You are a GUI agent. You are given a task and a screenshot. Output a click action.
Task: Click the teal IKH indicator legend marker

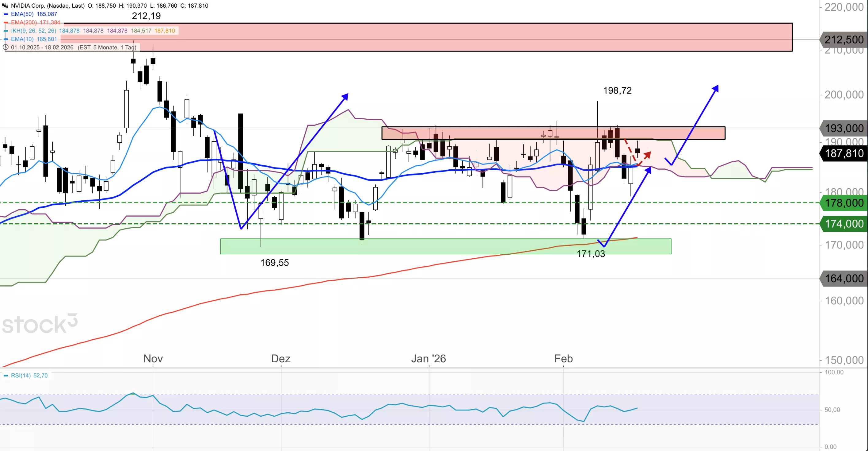point(6,31)
